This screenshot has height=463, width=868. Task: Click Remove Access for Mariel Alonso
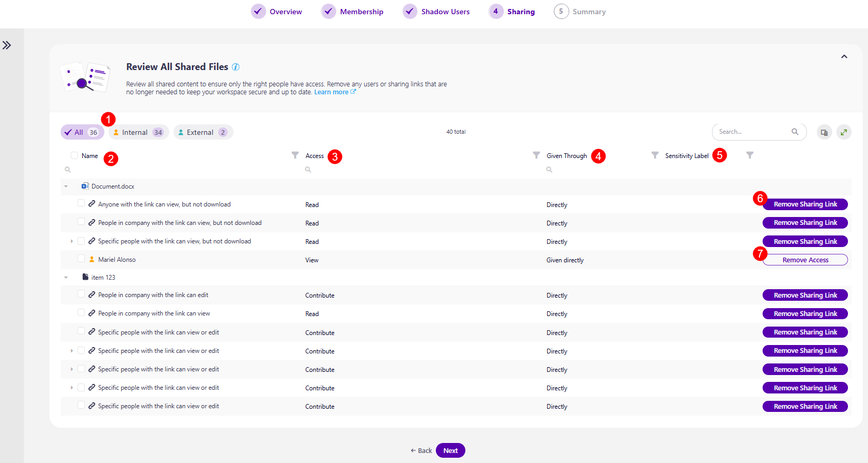pyautogui.click(x=805, y=260)
